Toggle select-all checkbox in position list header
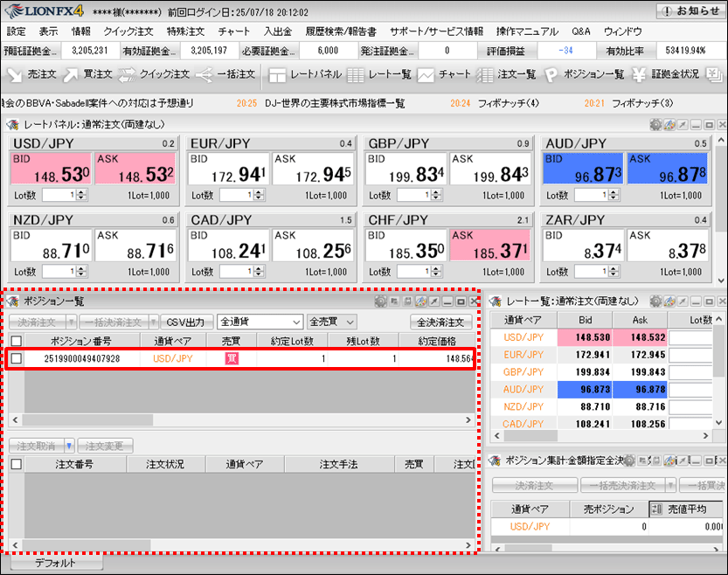The width and height of the screenshot is (728, 575). 16,341
